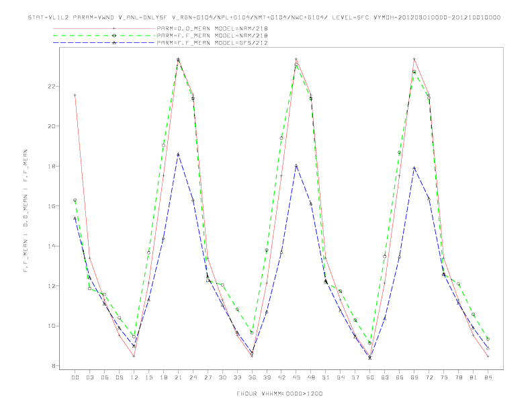This screenshot has height=411, width=532.
Task: Click the x-axis forecast hour label 78
Action: point(459,377)
